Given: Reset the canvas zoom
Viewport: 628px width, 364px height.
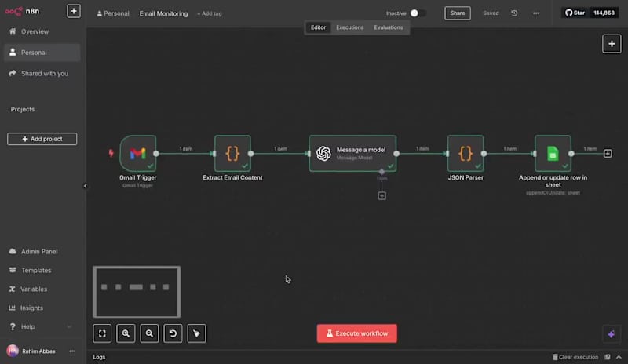Looking at the screenshot, I should click(x=173, y=333).
